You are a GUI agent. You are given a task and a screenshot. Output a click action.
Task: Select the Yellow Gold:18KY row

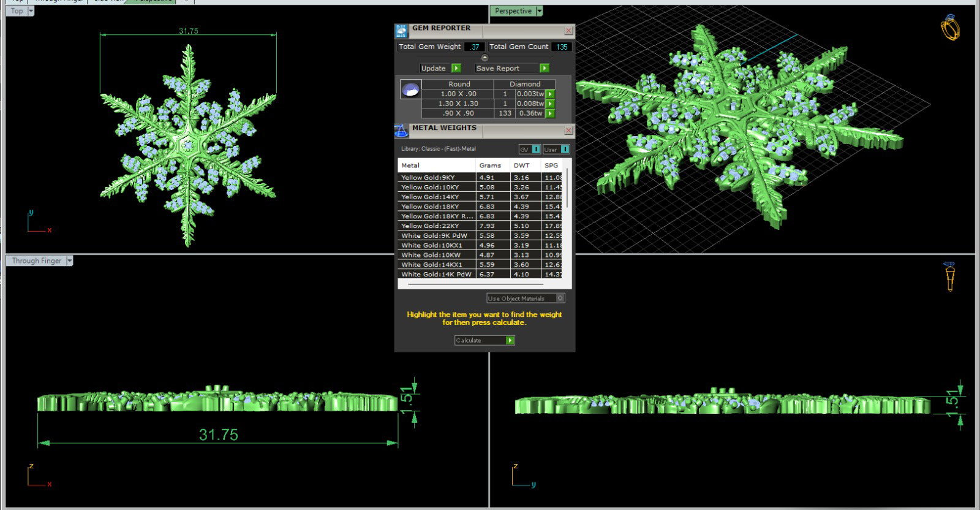480,207
